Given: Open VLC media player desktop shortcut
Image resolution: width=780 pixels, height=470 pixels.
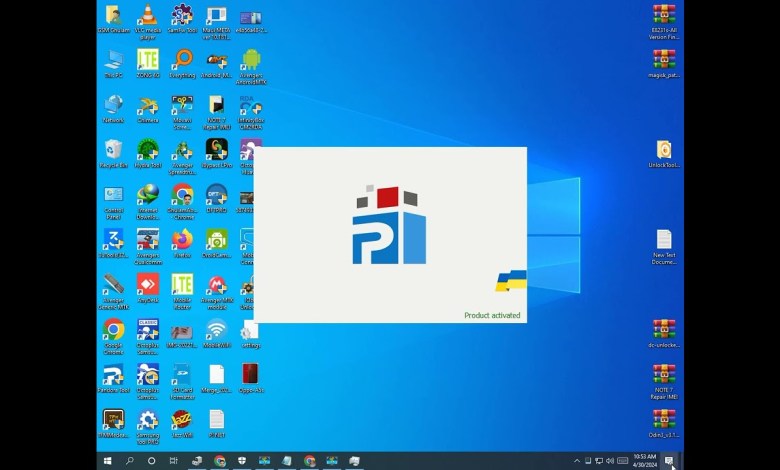Looking at the screenshot, I should point(147,17).
